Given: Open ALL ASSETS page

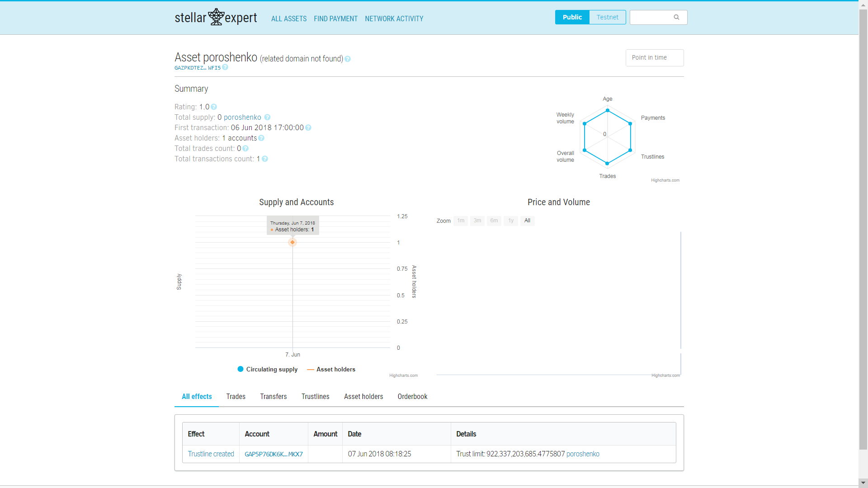Looking at the screenshot, I should pyautogui.click(x=289, y=19).
